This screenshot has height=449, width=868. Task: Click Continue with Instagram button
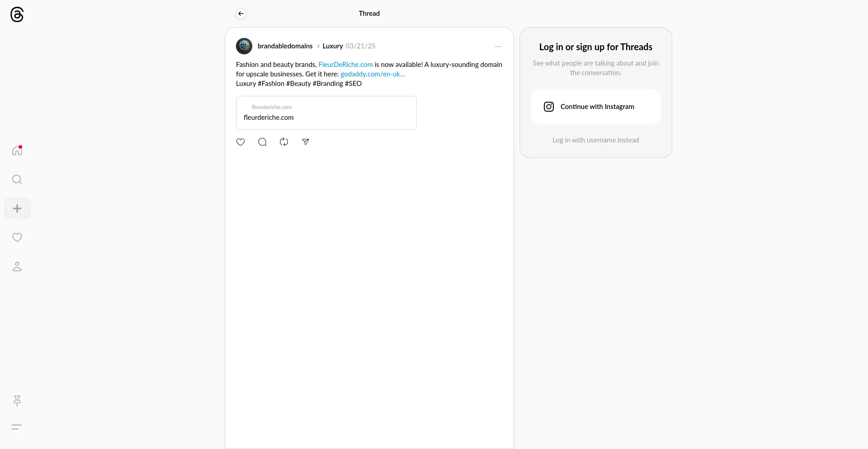596,107
